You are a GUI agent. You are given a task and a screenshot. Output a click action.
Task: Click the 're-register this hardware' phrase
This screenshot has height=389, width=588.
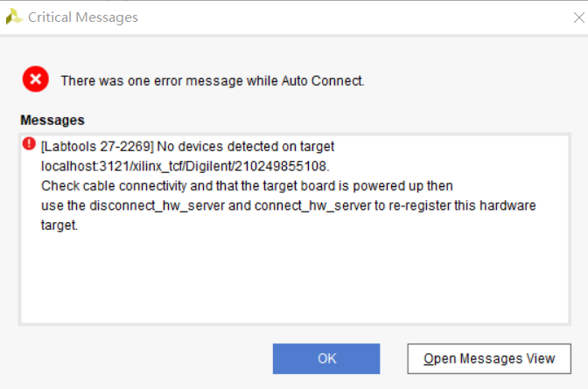click(462, 205)
